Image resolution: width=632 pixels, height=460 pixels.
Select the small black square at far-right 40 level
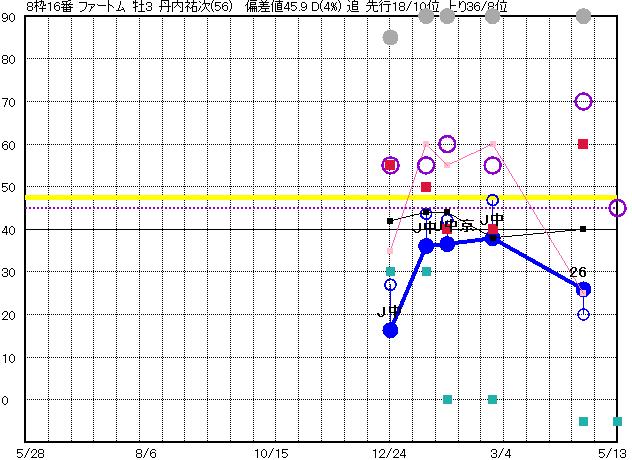(x=583, y=229)
